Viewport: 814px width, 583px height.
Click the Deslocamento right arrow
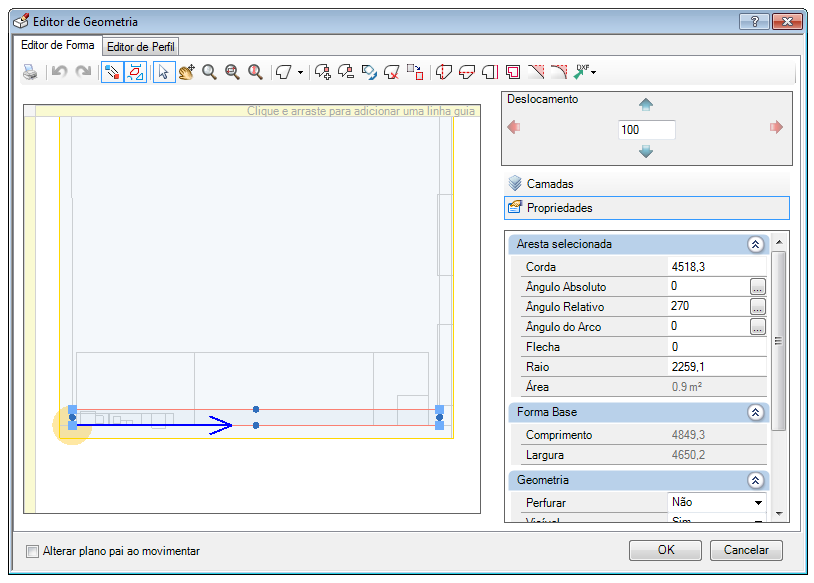click(x=776, y=127)
